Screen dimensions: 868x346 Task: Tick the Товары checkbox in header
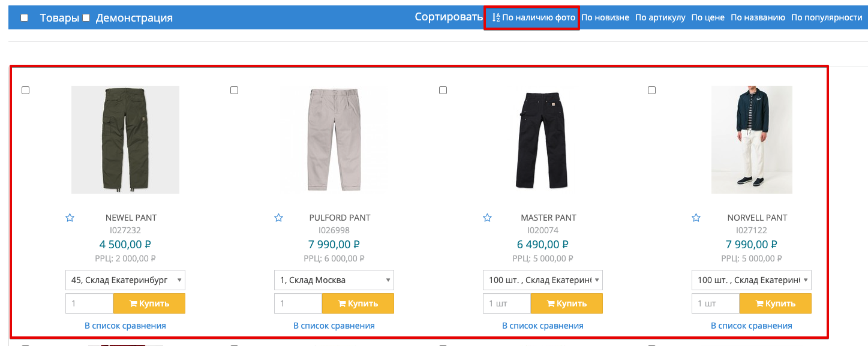(25, 18)
